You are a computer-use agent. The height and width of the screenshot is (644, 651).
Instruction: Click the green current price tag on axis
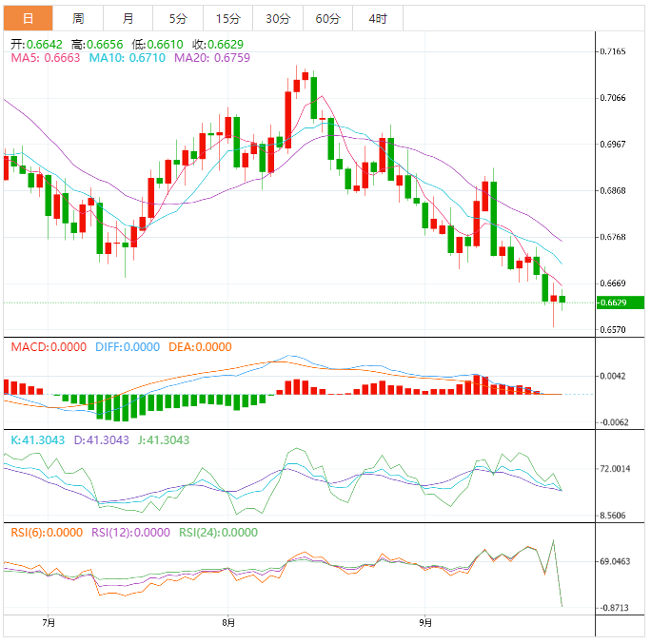pyautogui.click(x=621, y=302)
